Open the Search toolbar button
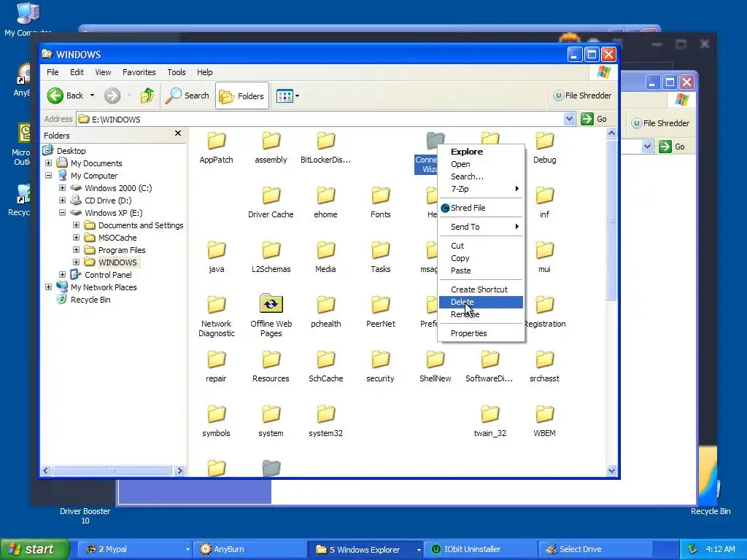The image size is (747, 560). pyautogui.click(x=187, y=96)
